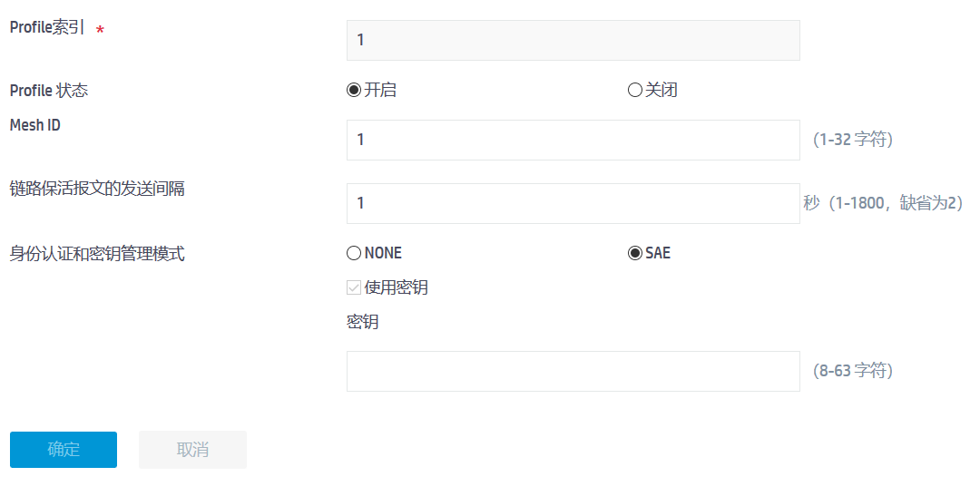Click the (8-63 字符) hint text
The image size is (980, 496).
[853, 371]
